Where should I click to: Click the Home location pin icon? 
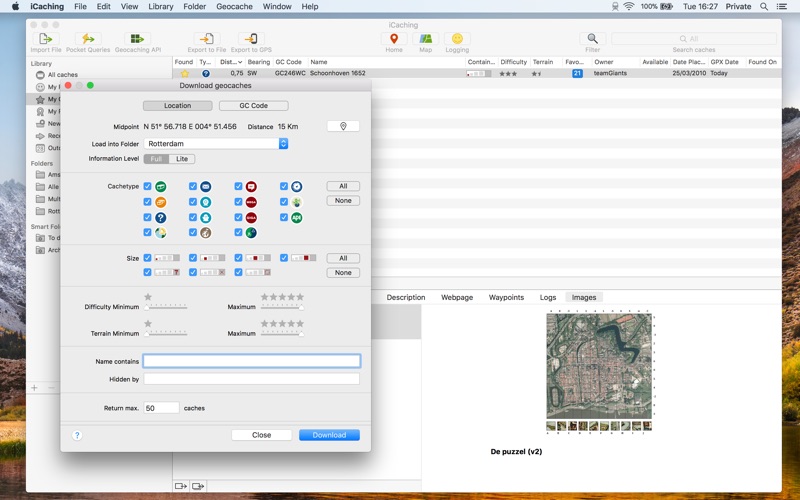[x=394, y=39]
